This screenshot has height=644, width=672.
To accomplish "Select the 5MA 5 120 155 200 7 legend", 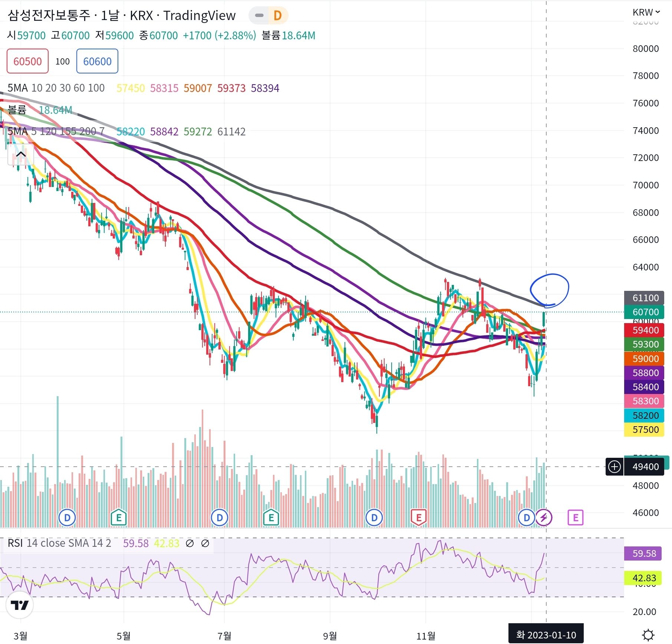I will 56,131.
